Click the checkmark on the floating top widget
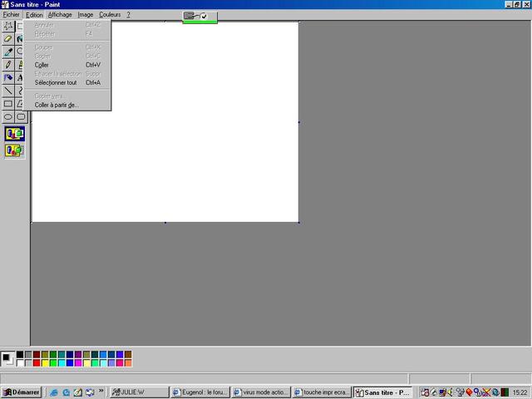This screenshot has width=532, height=399. pyautogui.click(x=204, y=16)
